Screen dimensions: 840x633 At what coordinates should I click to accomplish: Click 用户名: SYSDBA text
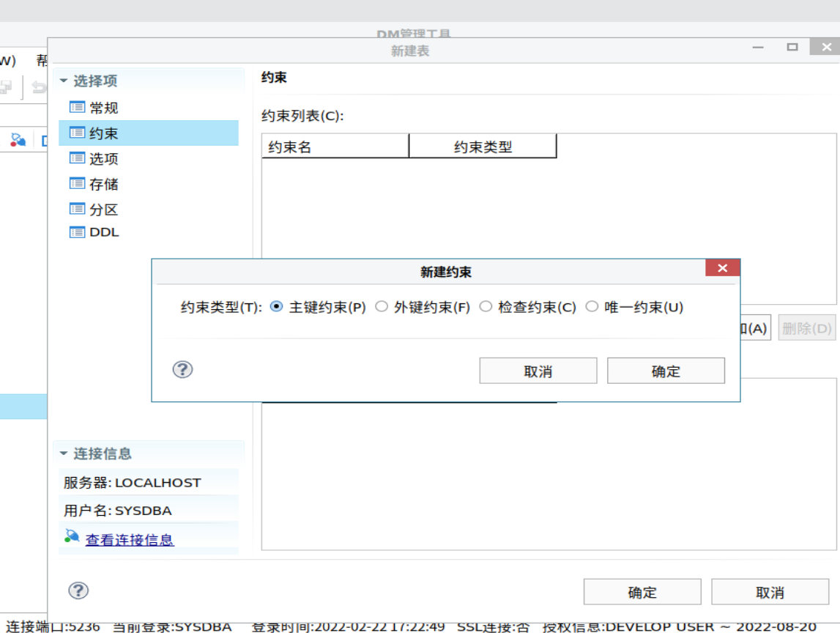tap(118, 511)
